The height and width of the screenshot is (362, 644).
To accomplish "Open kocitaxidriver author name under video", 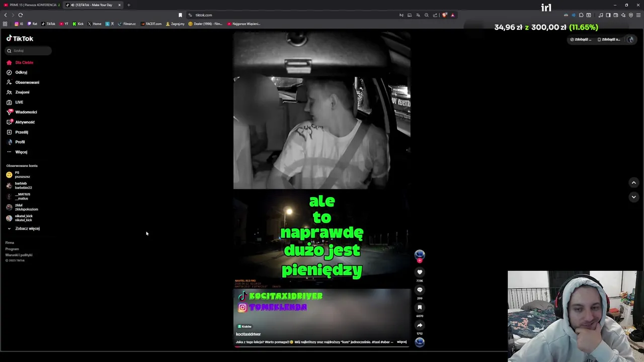I will [248, 334].
